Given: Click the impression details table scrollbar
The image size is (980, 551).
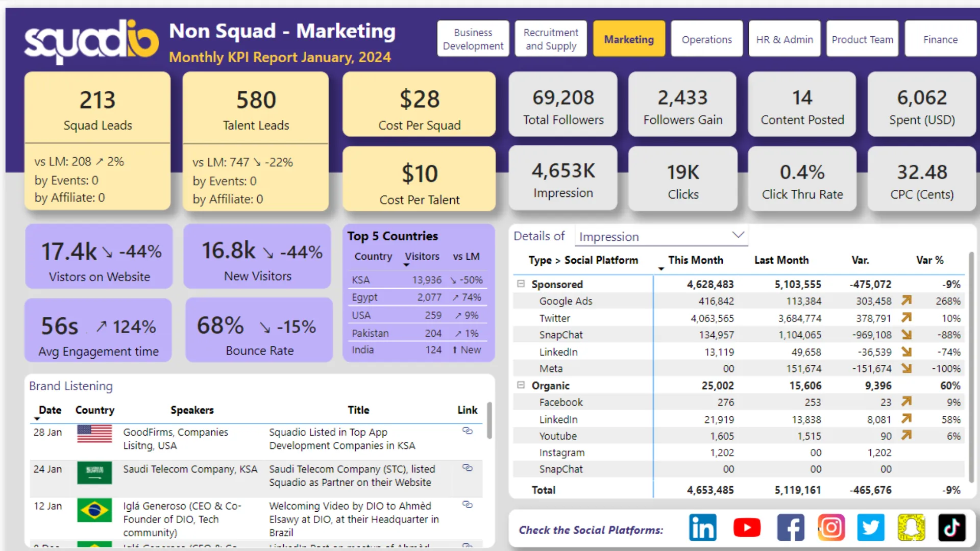Looking at the screenshot, I should [971, 367].
